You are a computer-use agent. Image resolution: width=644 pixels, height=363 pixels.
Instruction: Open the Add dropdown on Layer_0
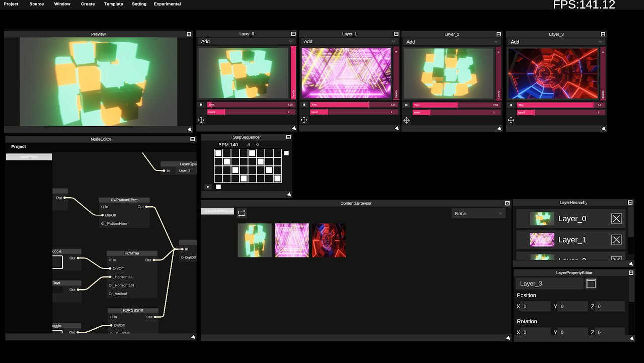pos(247,41)
